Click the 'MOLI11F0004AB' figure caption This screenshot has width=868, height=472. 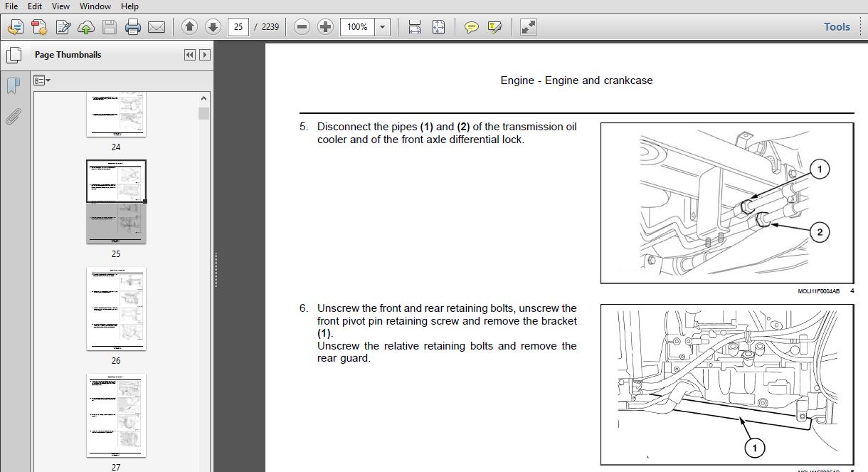coord(819,290)
